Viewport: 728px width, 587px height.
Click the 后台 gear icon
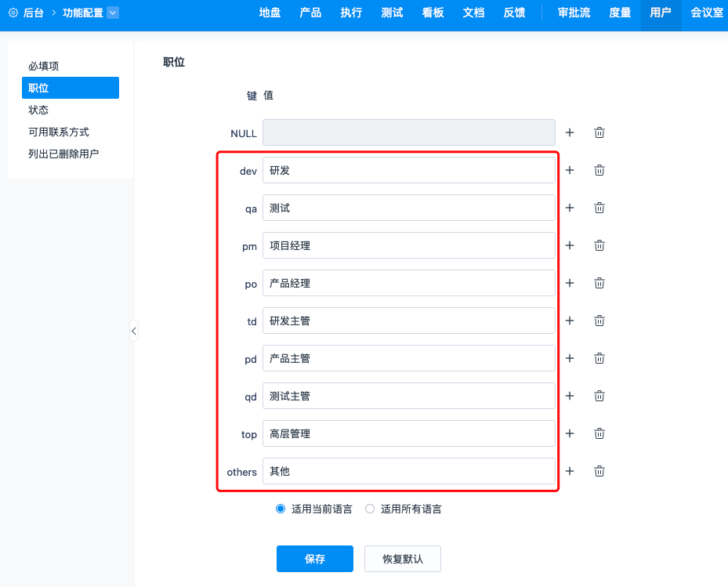point(13,13)
